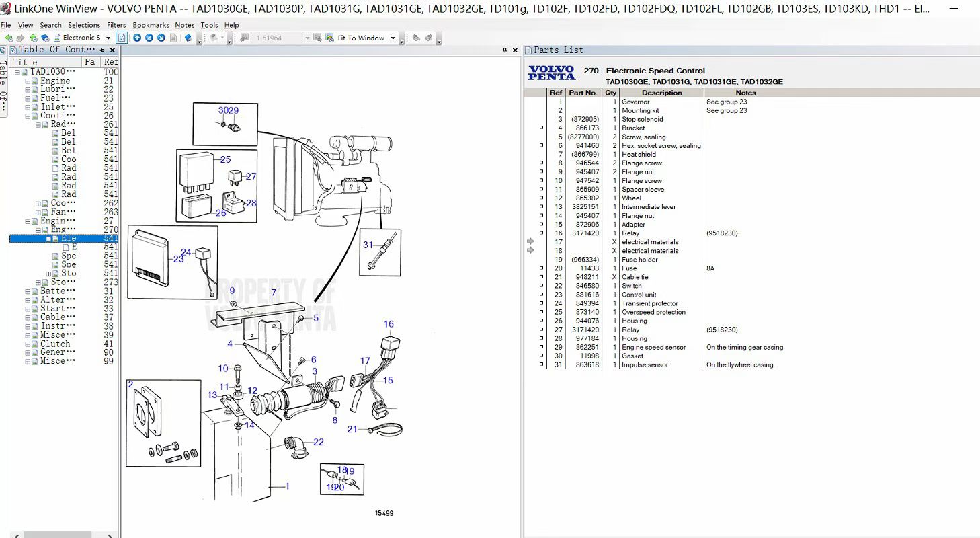Select the hotpoint selection mode icon
This screenshot has width=980, height=538.
(123, 37)
